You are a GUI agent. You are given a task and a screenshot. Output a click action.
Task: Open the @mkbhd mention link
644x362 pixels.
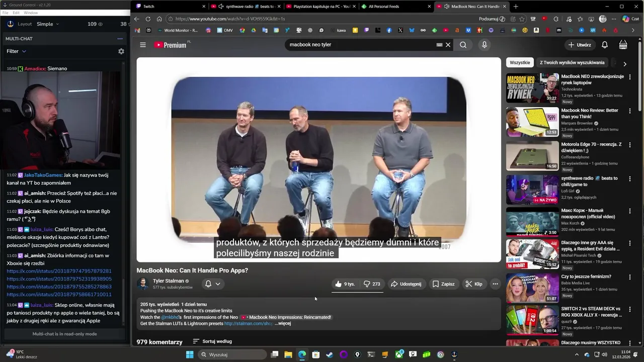tap(171, 317)
